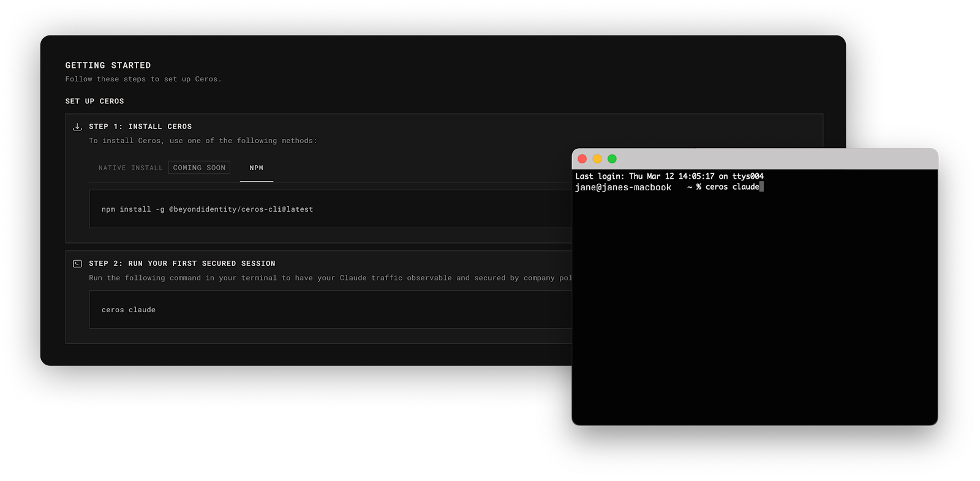
Task: Click the Coming Soon badge
Action: point(199,168)
